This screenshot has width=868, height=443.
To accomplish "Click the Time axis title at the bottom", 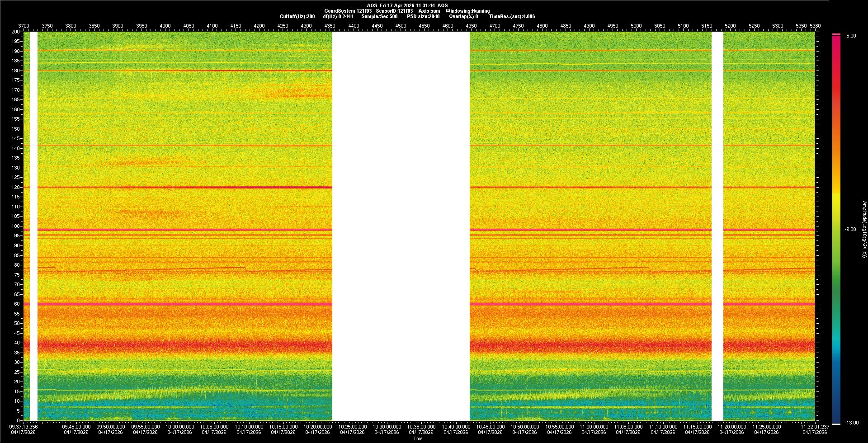I will [x=418, y=438].
